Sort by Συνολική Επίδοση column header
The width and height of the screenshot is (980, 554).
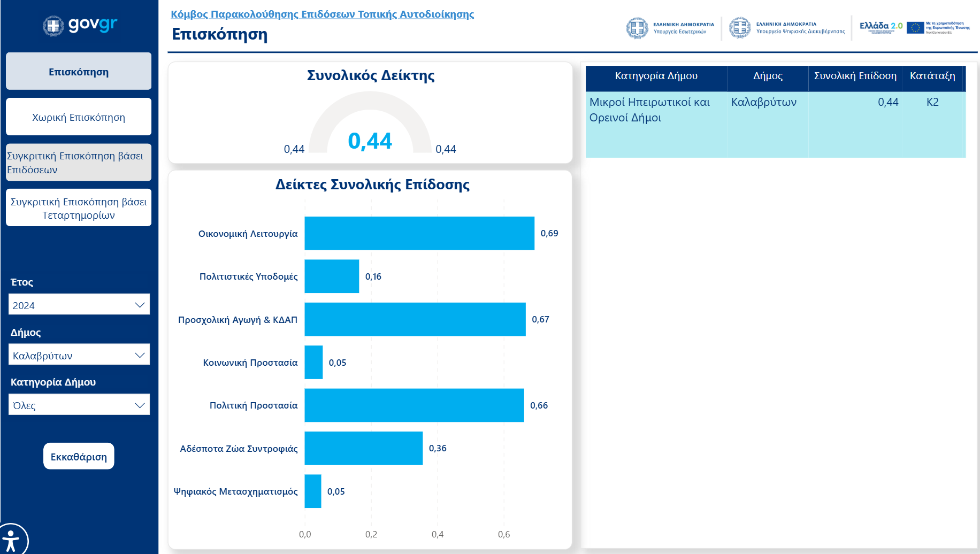pos(855,76)
